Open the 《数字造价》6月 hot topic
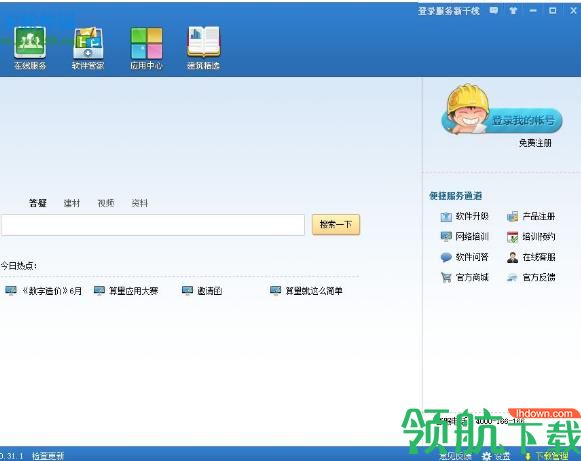The width and height of the screenshot is (581, 461). pyautogui.click(x=52, y=291)
